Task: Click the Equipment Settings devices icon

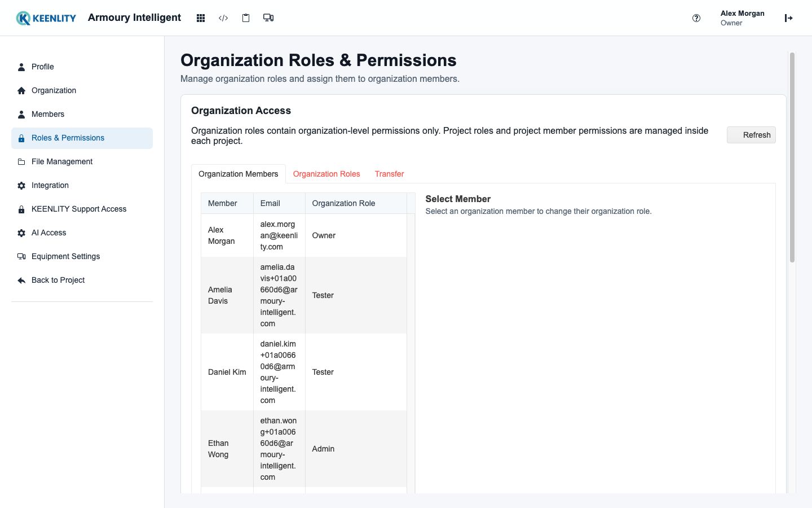Action: [x=21, y=257]
